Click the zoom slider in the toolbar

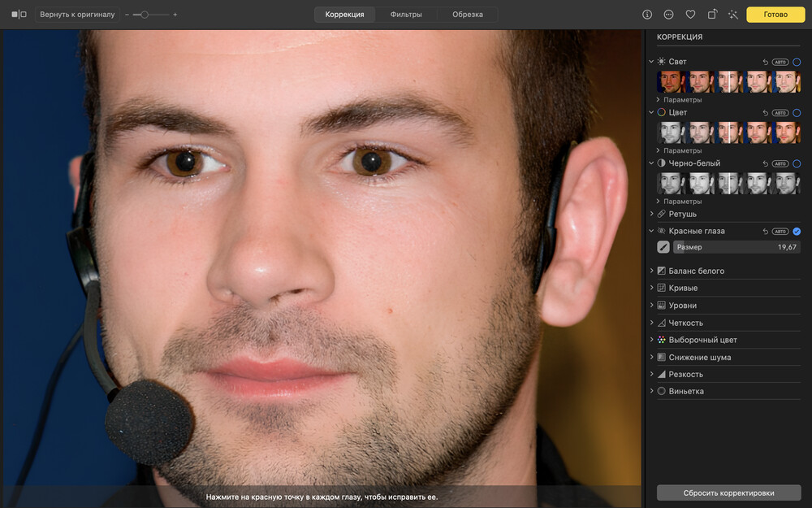tap(151, 15)
